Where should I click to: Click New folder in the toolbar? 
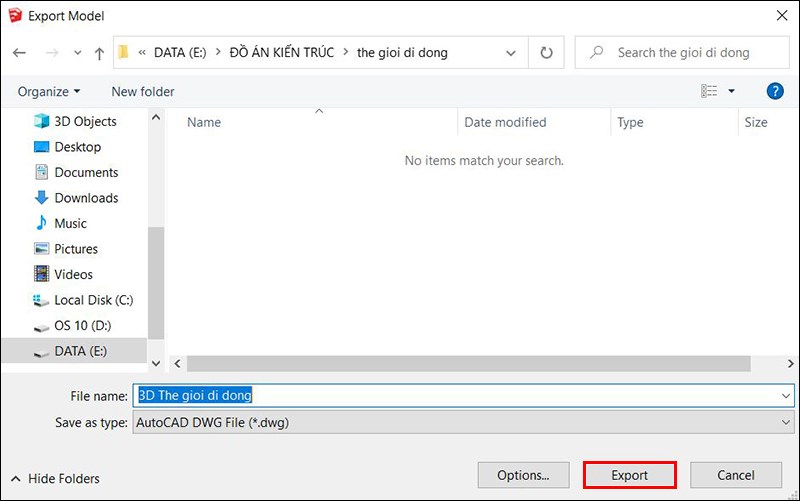[143, 91]
